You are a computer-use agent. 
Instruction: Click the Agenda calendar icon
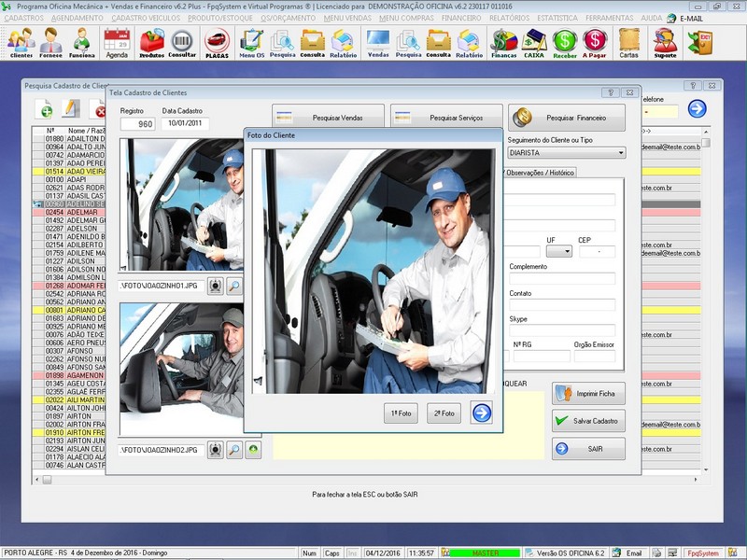[x=117, y=41]
